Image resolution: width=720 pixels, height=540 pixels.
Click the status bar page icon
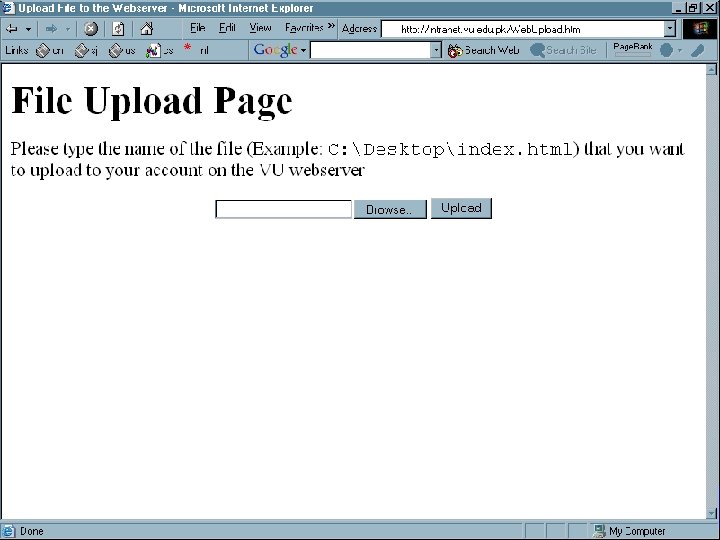point(9,531)
